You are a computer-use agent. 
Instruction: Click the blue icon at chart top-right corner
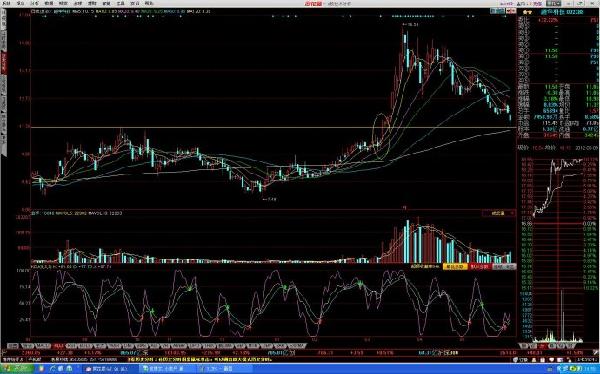[x=497, y=11]
